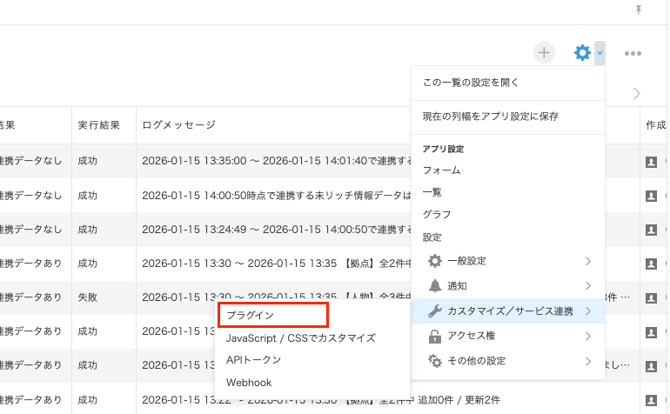Open app settings via the blue gear icon
Viewport: 670px width, 414px height.
[x=582, y=53]
